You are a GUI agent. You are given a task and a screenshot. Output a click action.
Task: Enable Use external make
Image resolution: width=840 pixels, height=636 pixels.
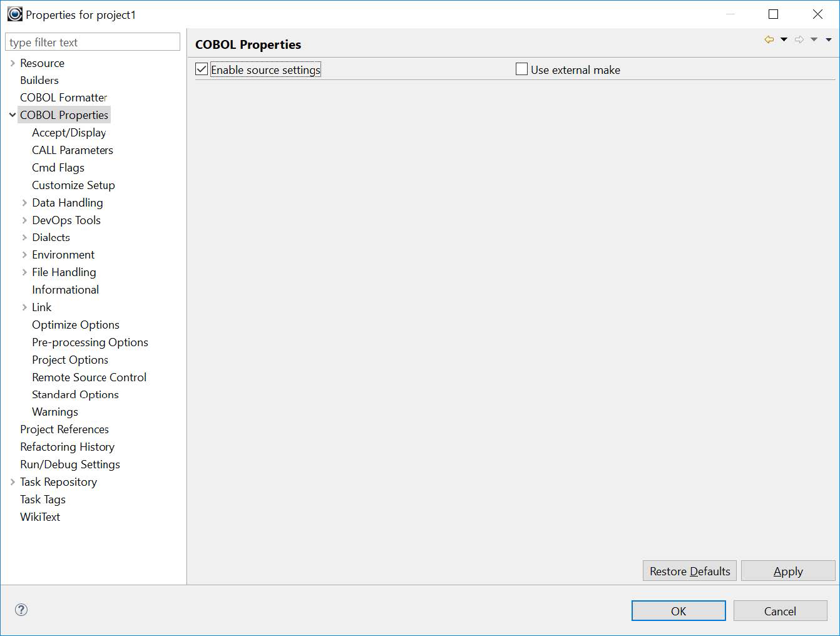[x=521, y=69]
